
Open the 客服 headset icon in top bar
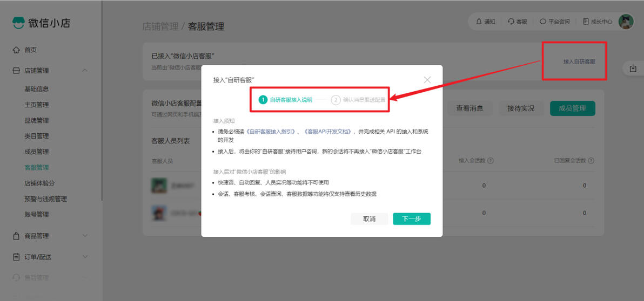click(x=511, y=22)
